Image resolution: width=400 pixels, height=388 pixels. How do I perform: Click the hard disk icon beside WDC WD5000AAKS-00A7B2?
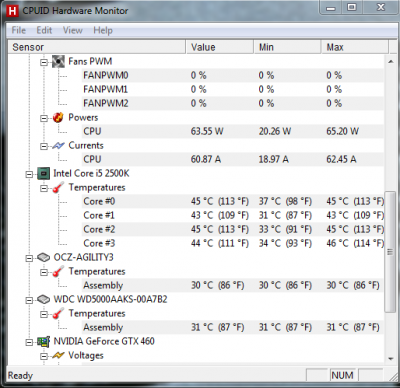tap(43, 299)
